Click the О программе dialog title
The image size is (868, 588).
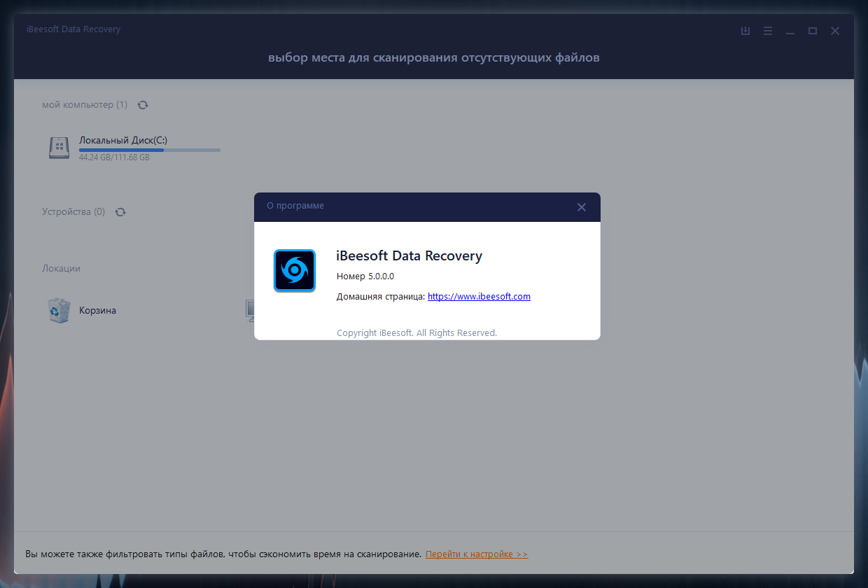tap(295, 206)
